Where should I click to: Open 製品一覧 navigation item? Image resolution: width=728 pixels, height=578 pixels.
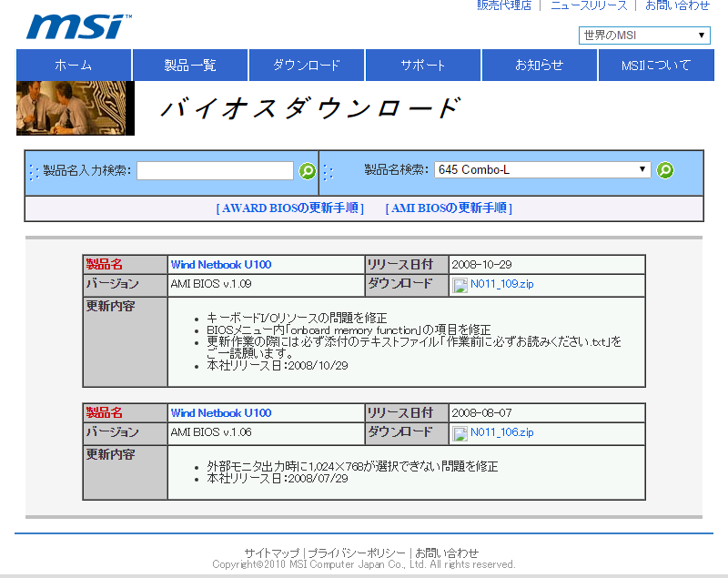190,65
